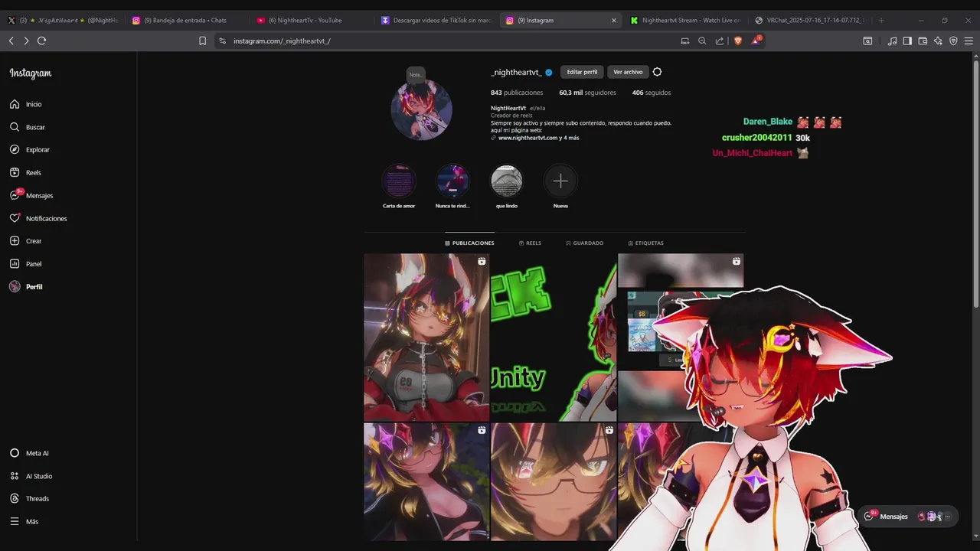Open Carta de amor highlight
This screenshot has height=551, width=980.
399,181
